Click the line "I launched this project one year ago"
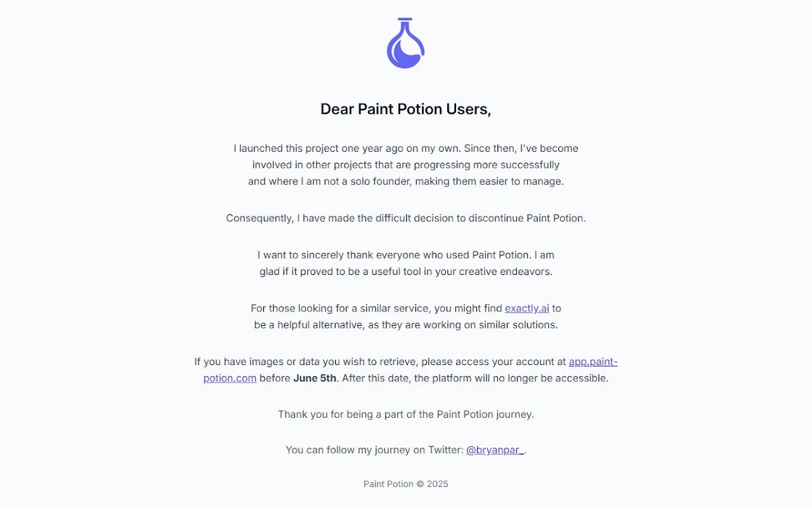This screenshot has height=508, width=812. coord(406,148)
